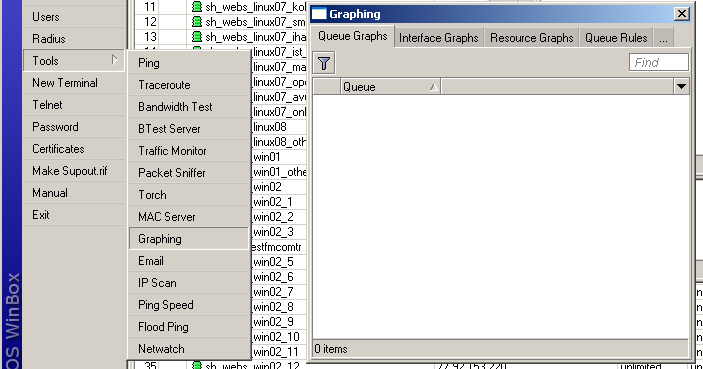Select queue row sh_webs_linux07_kol
The height and width of the screenshot is (369, 703).
256,7
